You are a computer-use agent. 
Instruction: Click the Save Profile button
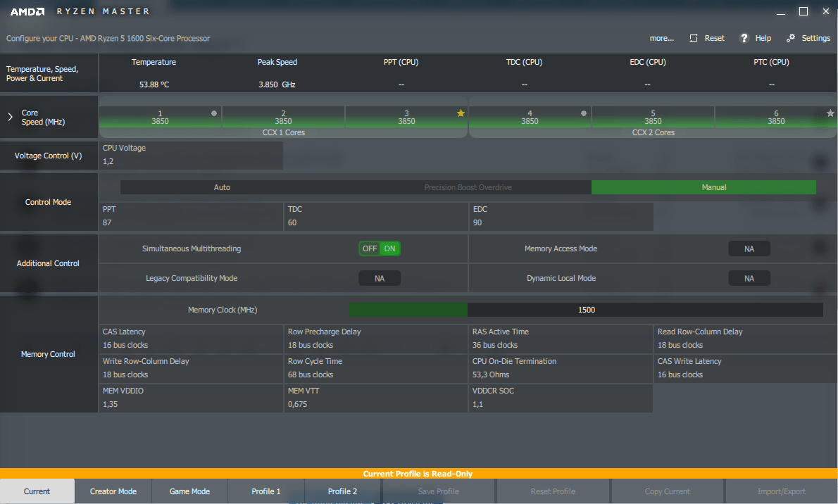click(439, 491)
